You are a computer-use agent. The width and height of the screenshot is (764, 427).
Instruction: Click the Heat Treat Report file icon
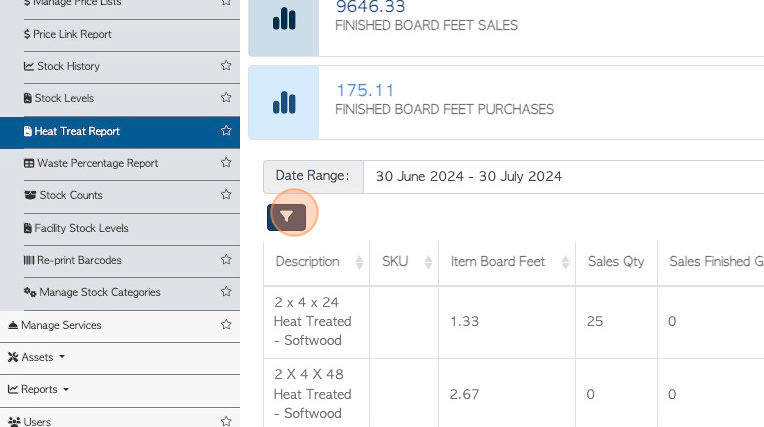[x=28, y=131]
